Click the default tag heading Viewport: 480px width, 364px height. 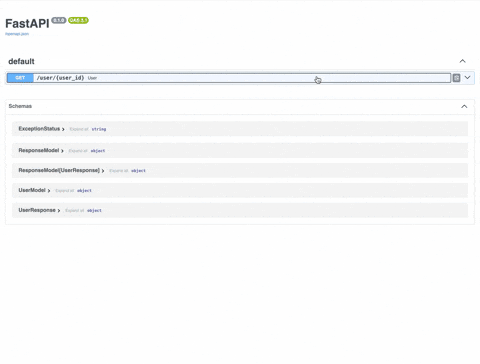21,61
